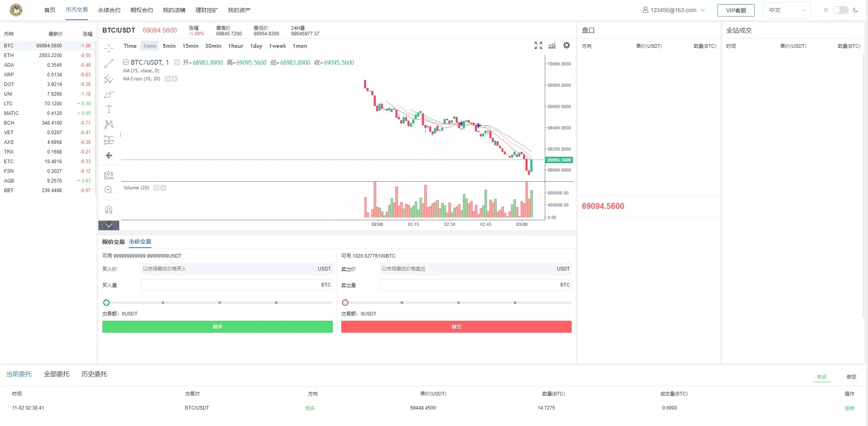
Task: Open chart fullscreen mode
Action: (538, 46)
